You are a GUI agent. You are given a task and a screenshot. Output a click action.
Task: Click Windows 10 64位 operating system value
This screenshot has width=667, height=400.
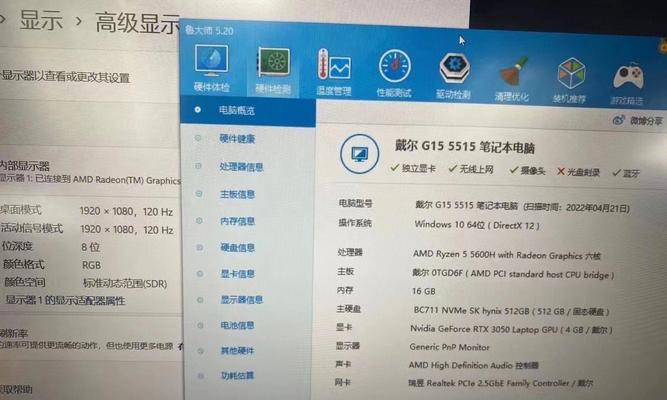[x=477, y=225]
